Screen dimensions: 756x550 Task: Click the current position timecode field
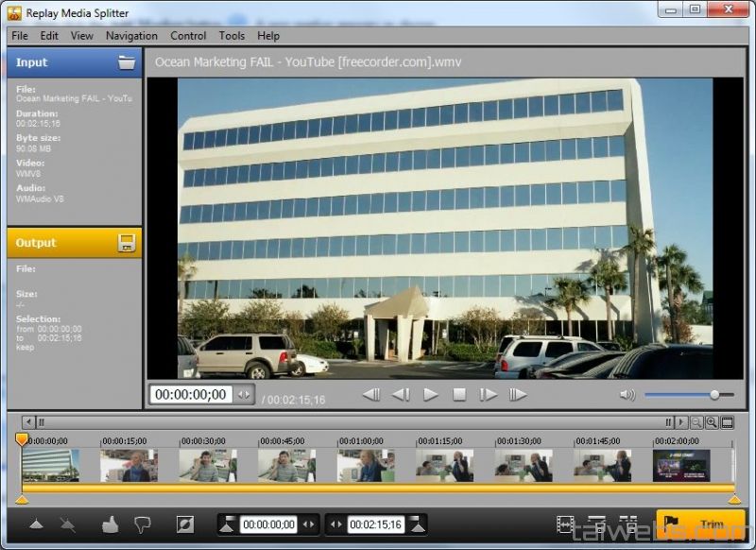click(x=191, y=395)
